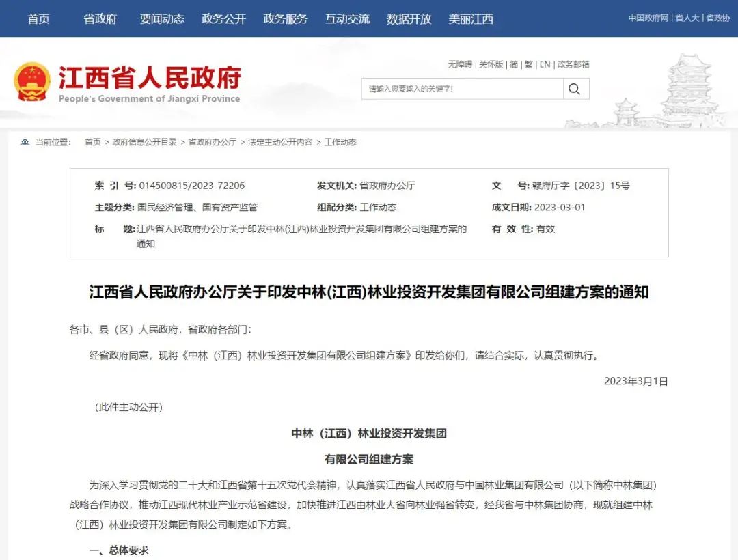
Task: Open the 首页 navigation menu
Action: [38, 19]
